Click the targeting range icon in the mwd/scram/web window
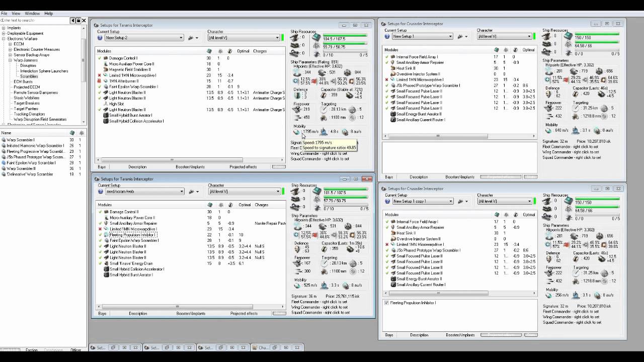 [x=324, y=263]
